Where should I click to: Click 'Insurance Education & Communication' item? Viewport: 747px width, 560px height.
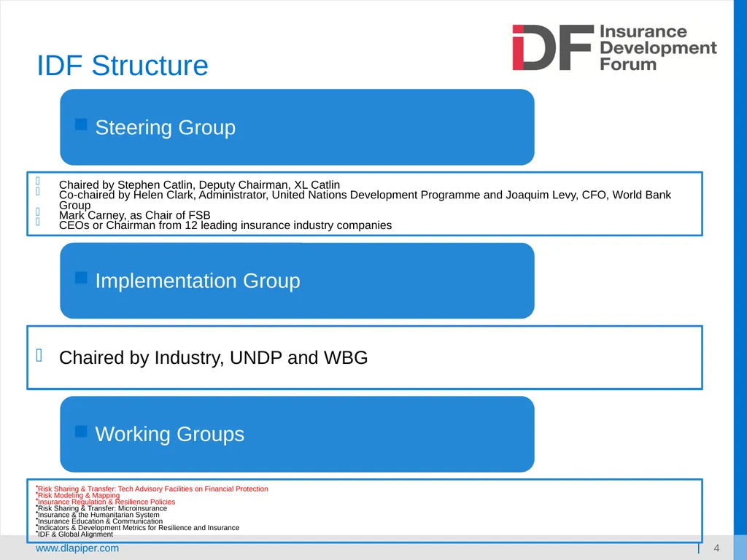(x=100, y=521)
